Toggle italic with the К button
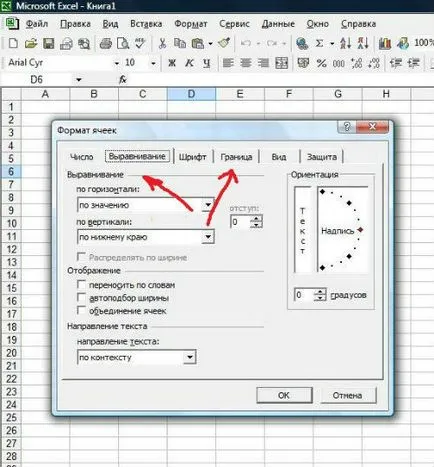Viewport: 434px width, 467px height. (x=189, y=63)
